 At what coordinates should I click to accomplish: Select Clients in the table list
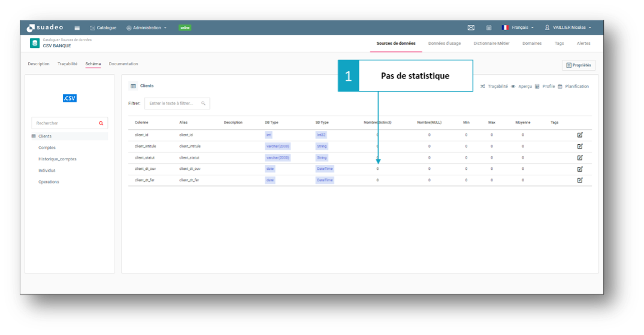[x=69, y=136]
